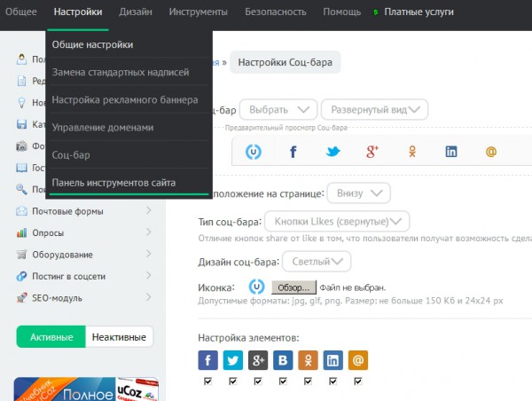The height and width of the screenshot is (401, 532).
Task: Click the envelope icon beside Почтовые формы
Action: [x=21, y=211]
